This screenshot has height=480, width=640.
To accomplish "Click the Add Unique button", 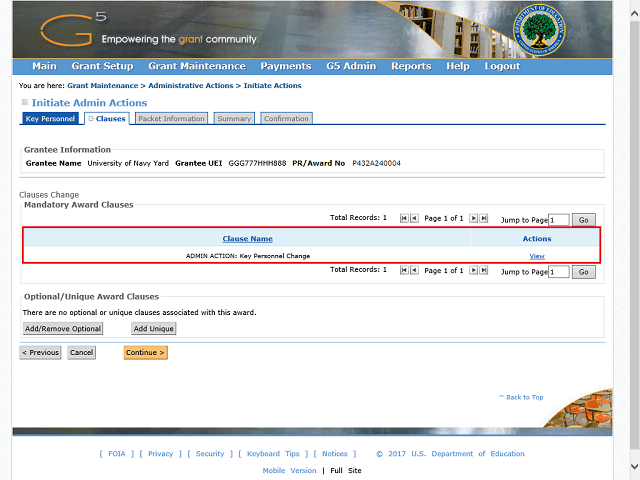I will (x=153, y=329).
